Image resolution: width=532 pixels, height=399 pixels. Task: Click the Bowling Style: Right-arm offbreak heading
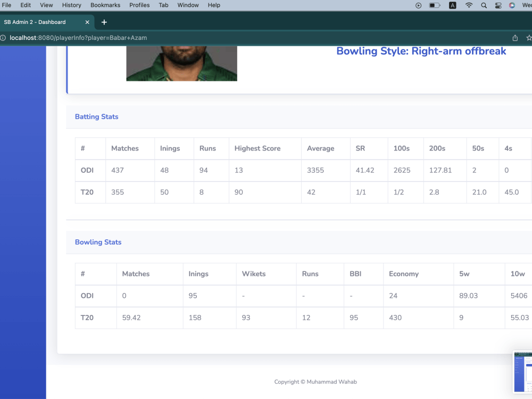(421, 51)
